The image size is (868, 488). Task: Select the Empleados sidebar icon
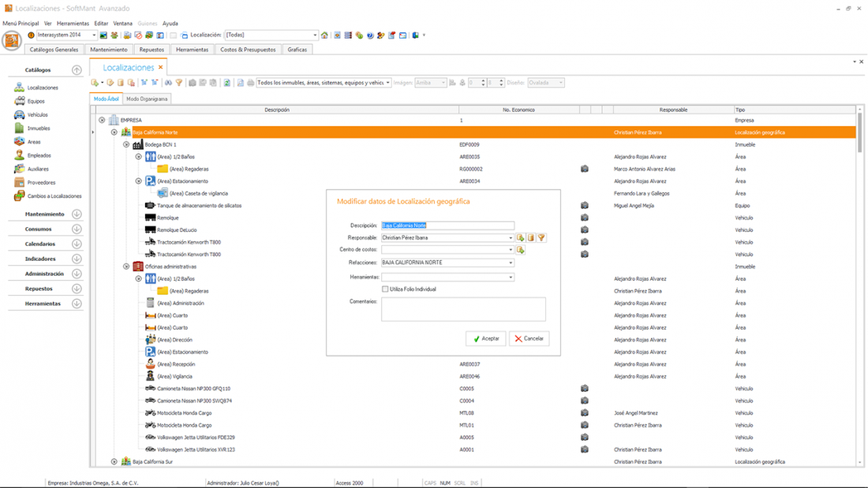tap(20, 155)
